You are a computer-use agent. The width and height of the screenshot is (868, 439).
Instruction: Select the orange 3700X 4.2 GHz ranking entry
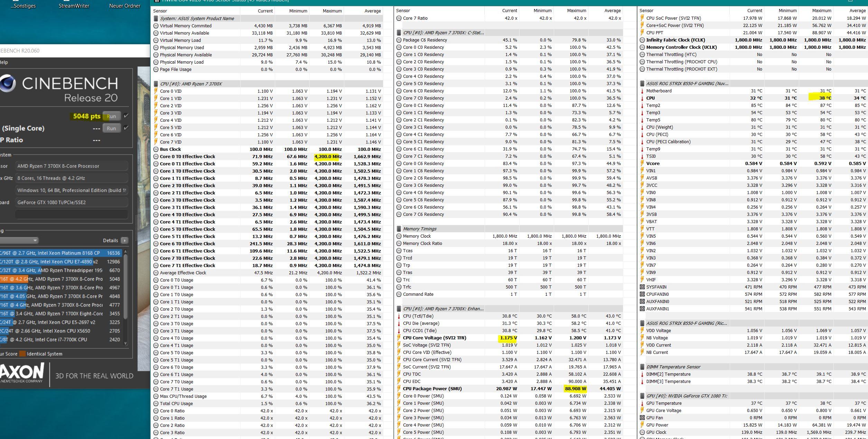61,279
